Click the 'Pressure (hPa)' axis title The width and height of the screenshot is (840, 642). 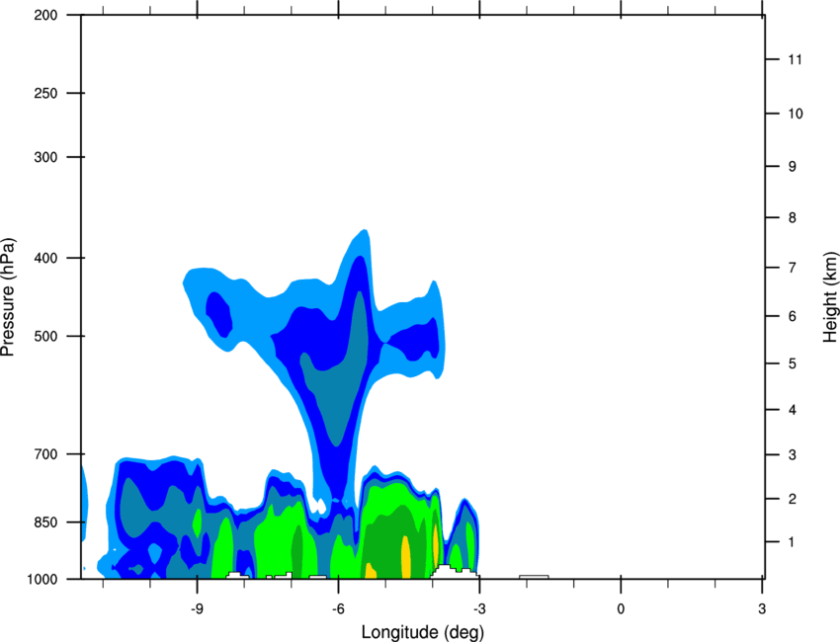8,297
